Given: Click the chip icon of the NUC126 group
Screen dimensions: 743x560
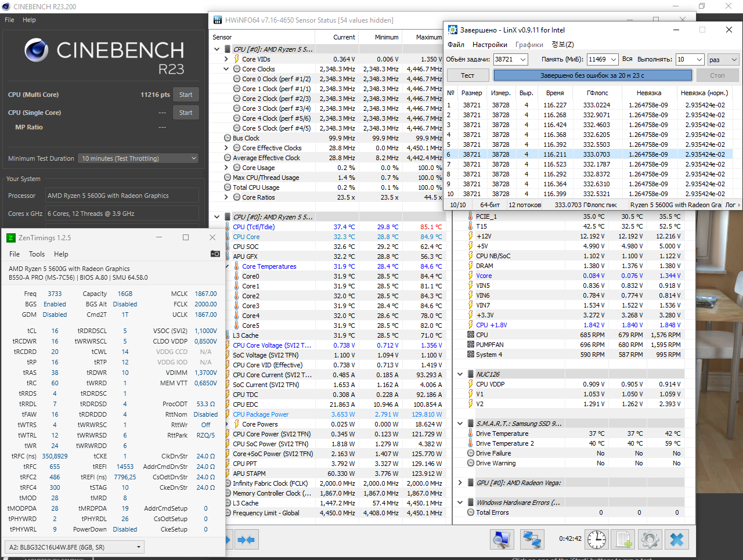Looking at the screenshot, I should click(471, 374).
